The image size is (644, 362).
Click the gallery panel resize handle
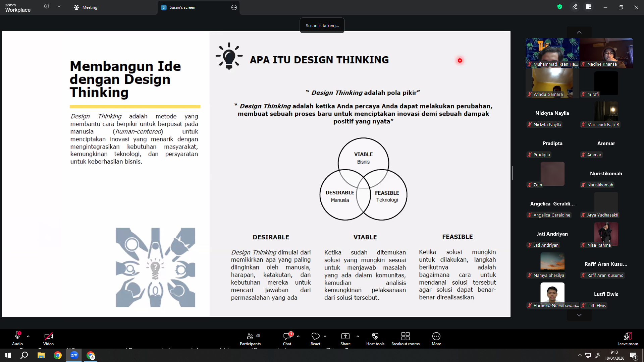[513, 173]
